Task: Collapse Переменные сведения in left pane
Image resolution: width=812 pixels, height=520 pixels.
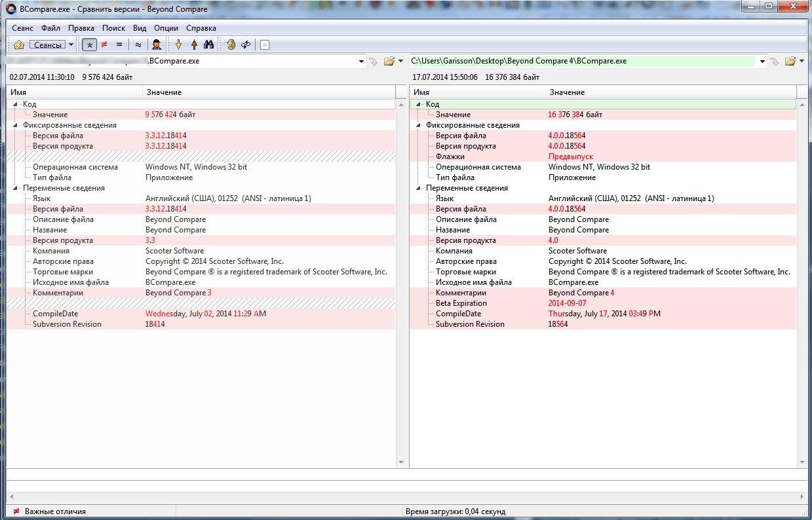Action: pyautogui.click(x=15, y=188)
